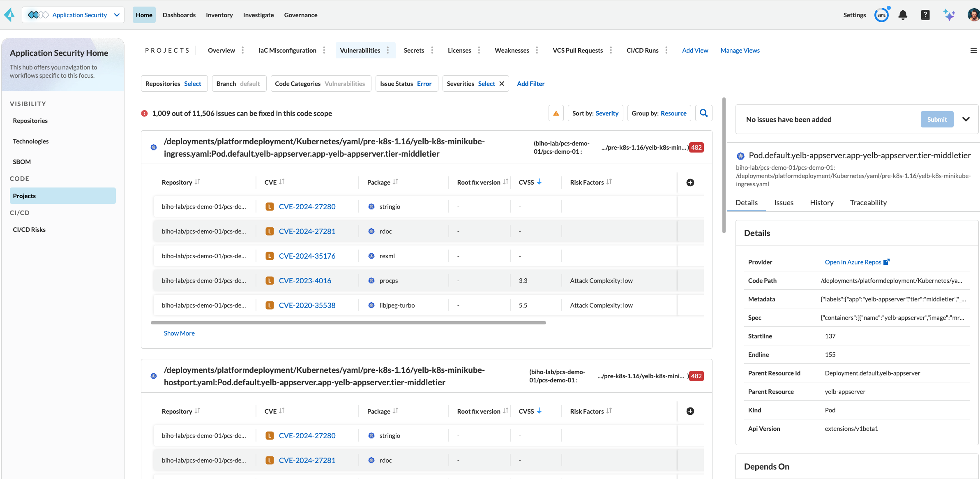Open the Vulnerabilities view kebab menu
The image size is (980, 479).
[x=387, y=51]
